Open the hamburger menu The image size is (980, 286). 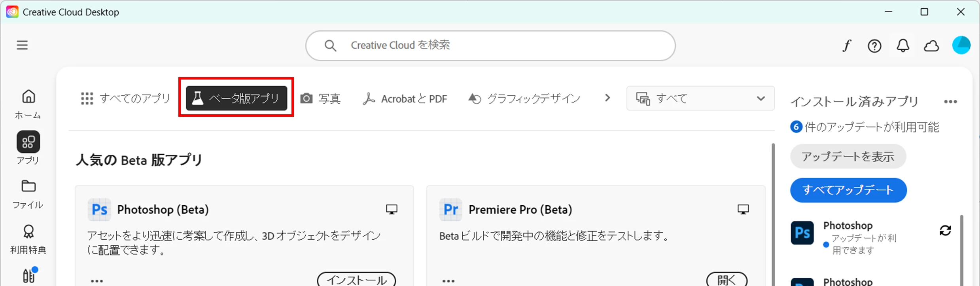click(x=22, y=45)
